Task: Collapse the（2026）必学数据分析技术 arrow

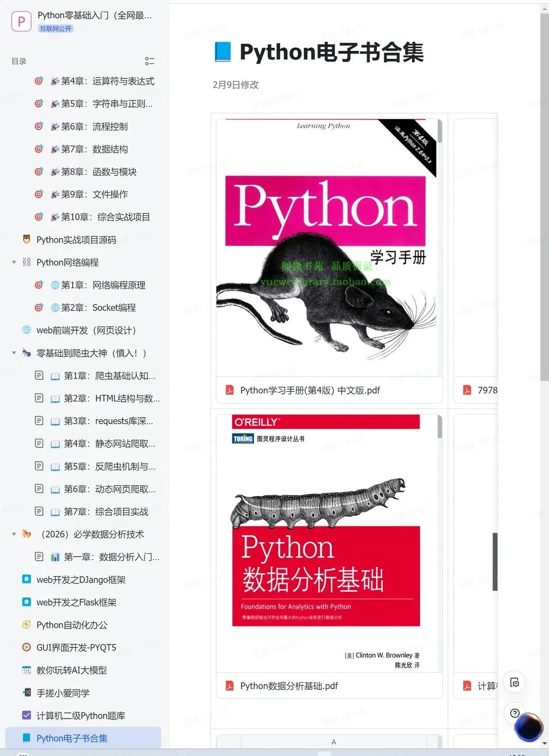Action: click(14, 534)
